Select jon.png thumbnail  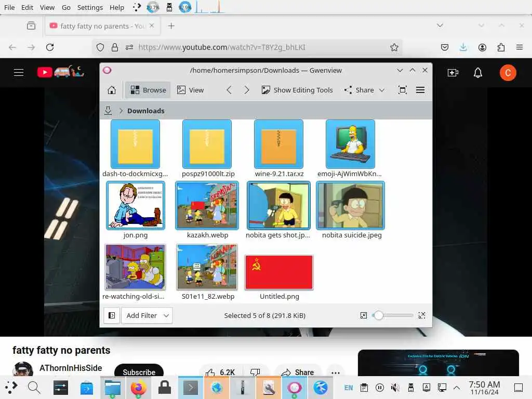pyautogui.click(x=136, y=205)
